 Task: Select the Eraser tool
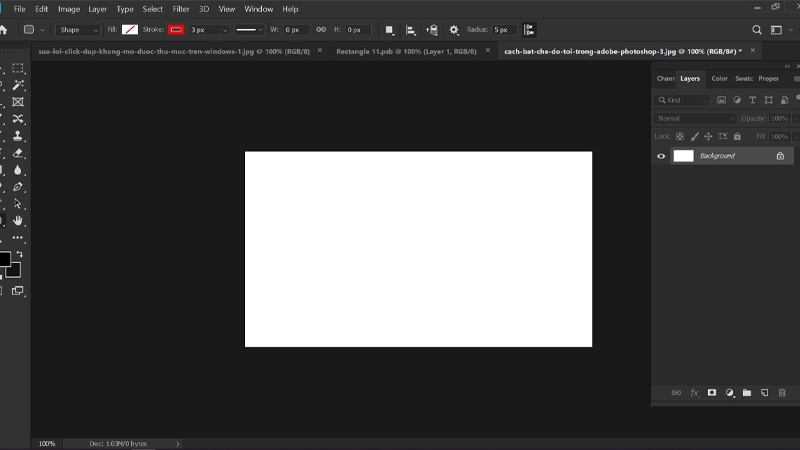(x=18, y=153)
